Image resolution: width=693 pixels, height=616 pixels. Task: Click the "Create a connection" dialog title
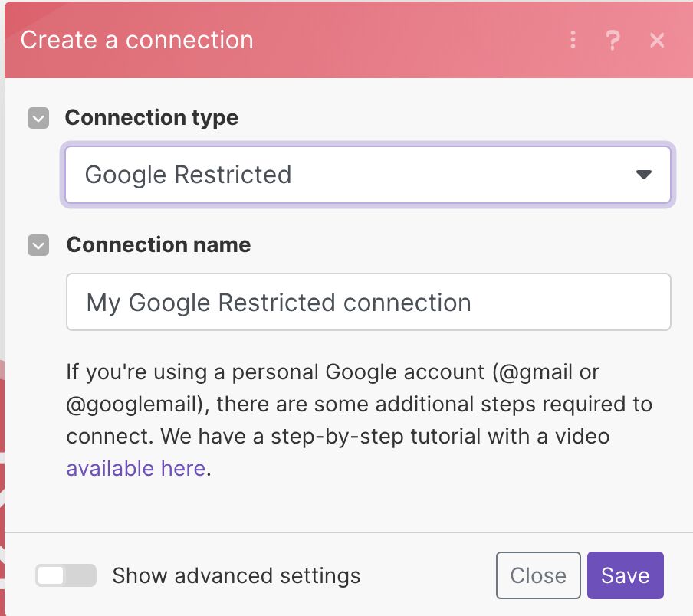click(x=137, y=40)
